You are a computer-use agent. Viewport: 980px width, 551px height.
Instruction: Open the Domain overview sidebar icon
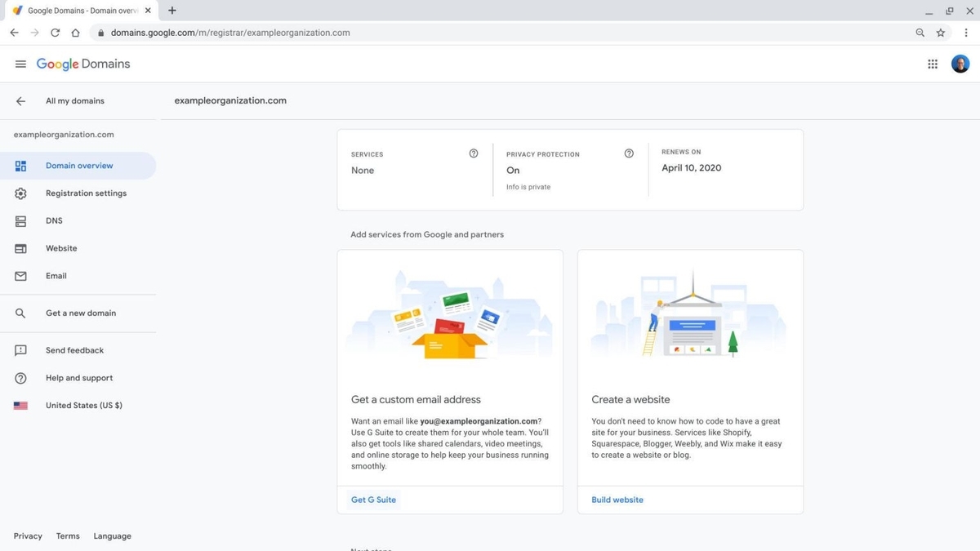click(20, 165)
